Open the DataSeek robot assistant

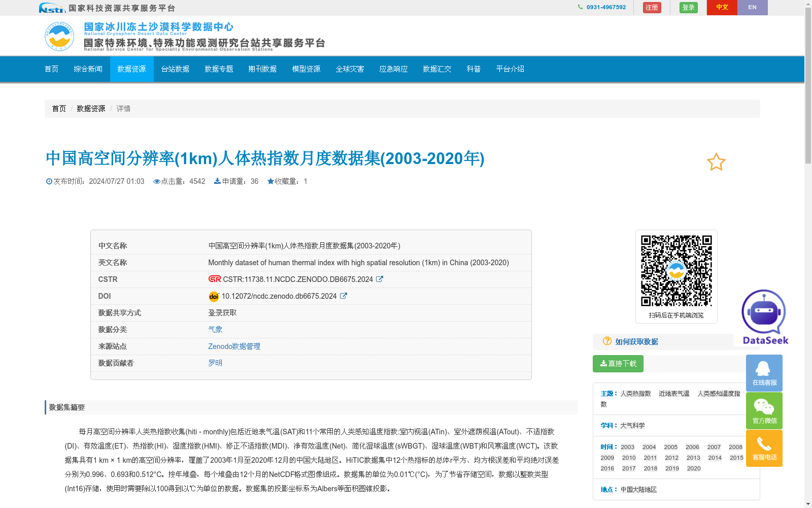pos(764,317)
